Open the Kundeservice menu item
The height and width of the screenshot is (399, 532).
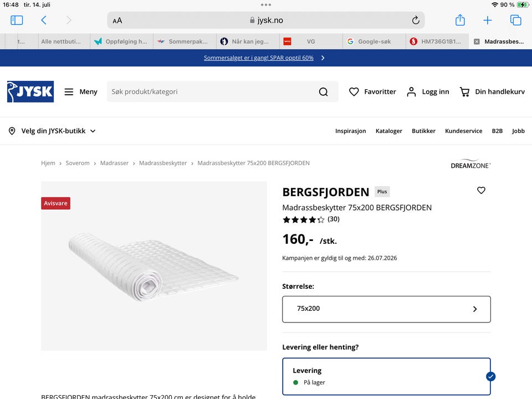(x=463, y=131)
